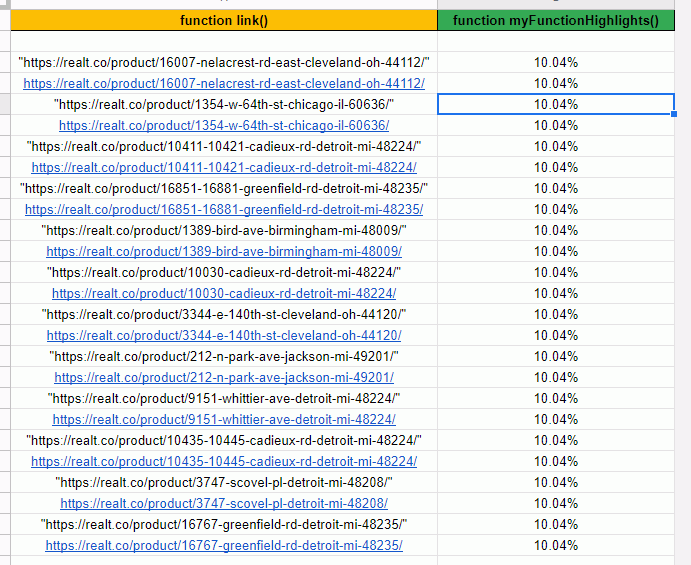Select the quoted 1354-w-64th-st-chicago text cell
Viewport: 691px width, 565px height.
coord(224,104)
